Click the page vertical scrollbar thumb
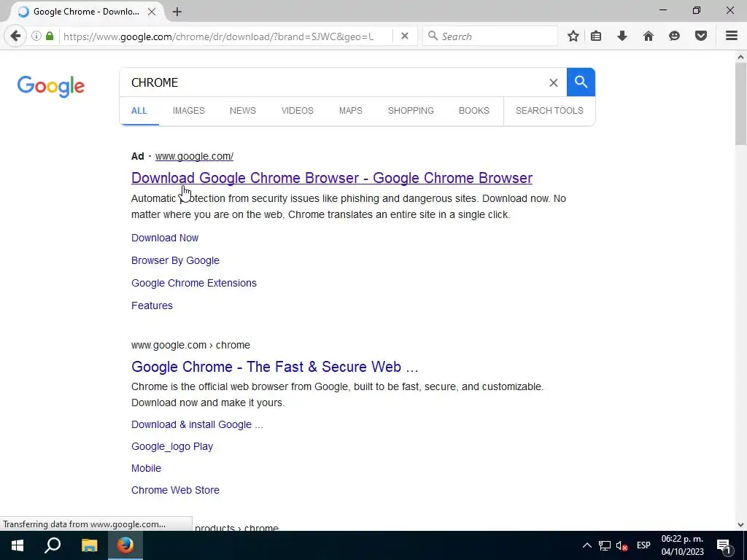This screenshot has height=560, width=747. pyautogui.click(x=740, y=104)
